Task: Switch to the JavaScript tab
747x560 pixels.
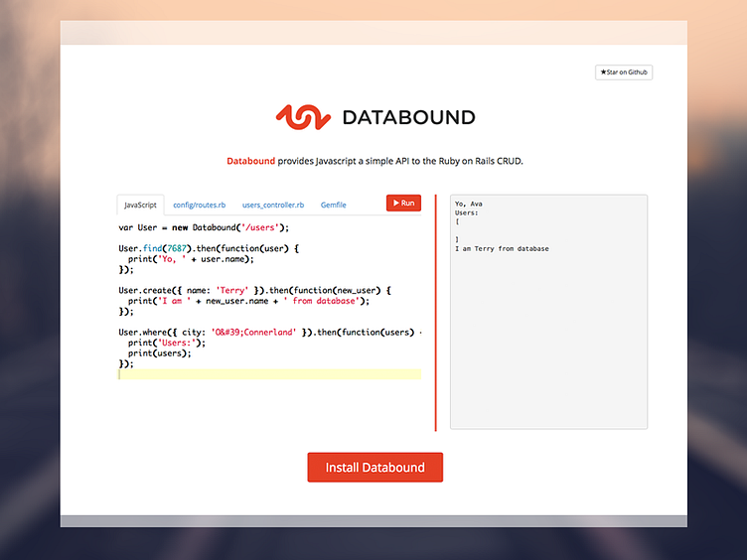Action: point(140,205)
